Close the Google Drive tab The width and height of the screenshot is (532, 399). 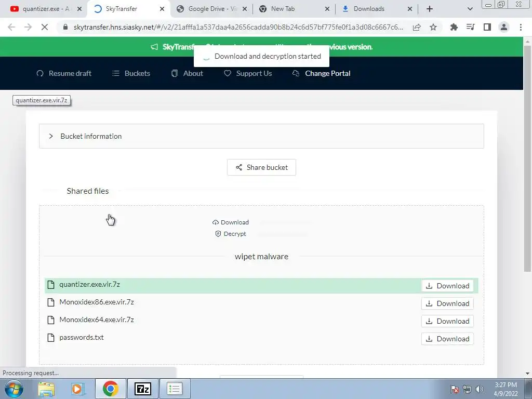pos(245,9)
